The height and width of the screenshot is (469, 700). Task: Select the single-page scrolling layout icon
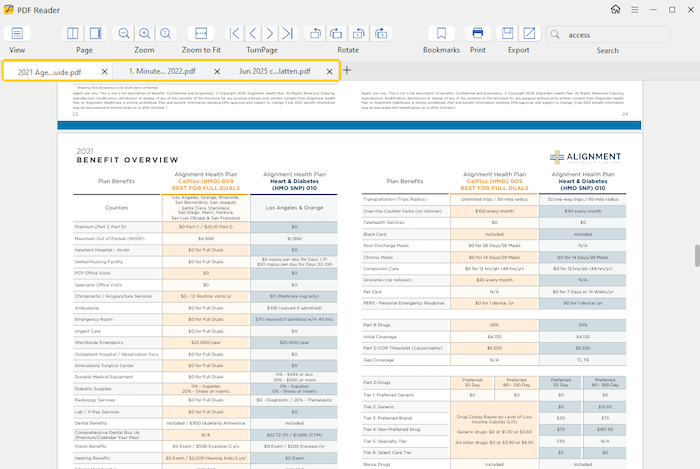point(96,33)
